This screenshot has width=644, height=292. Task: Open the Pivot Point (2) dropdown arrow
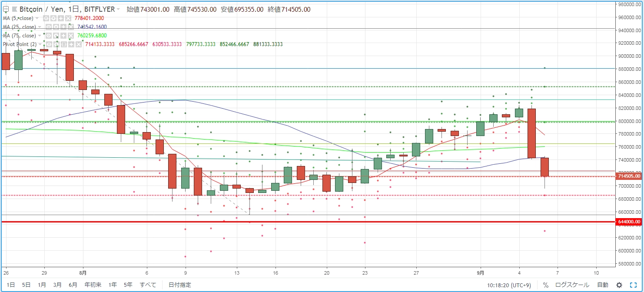(x=40, y=44)
